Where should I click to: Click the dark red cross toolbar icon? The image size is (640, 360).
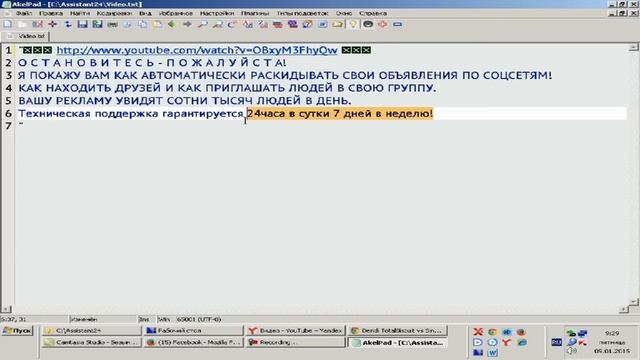(53, 24)
